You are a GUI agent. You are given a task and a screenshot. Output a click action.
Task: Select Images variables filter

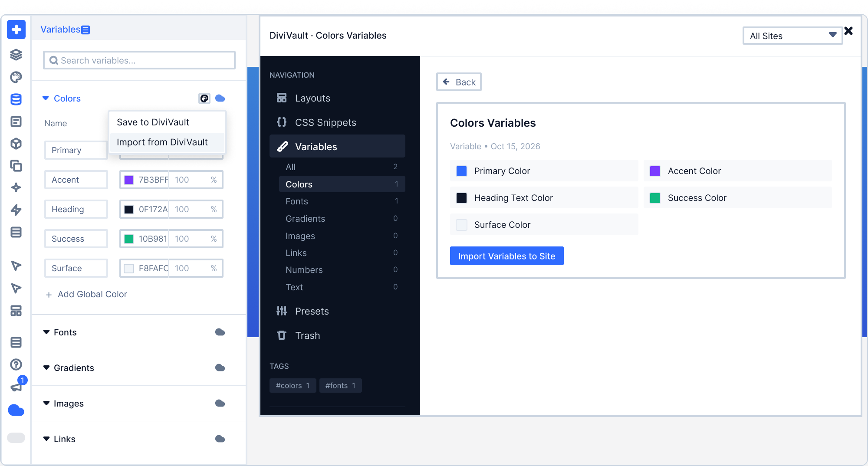point(342,236)
